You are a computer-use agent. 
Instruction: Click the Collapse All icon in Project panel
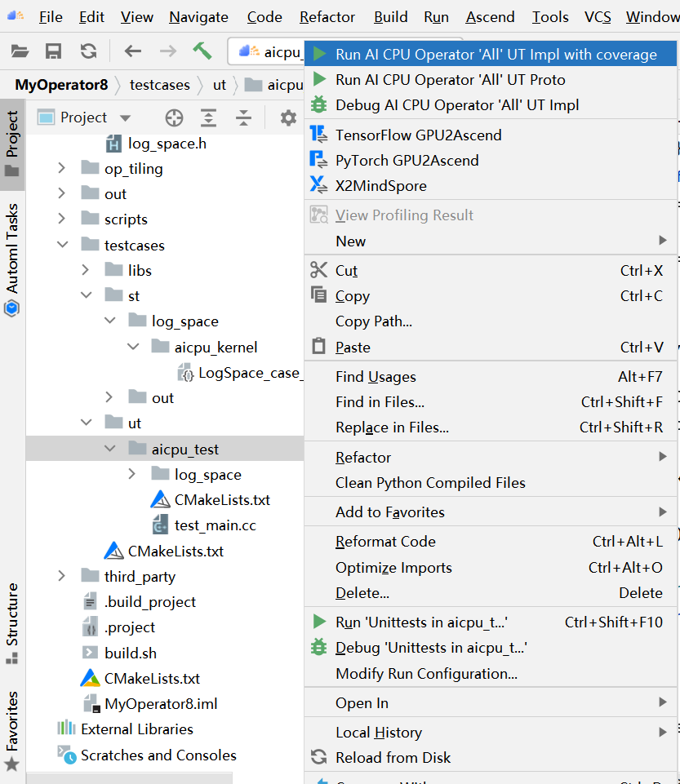(x=244, y=118)
